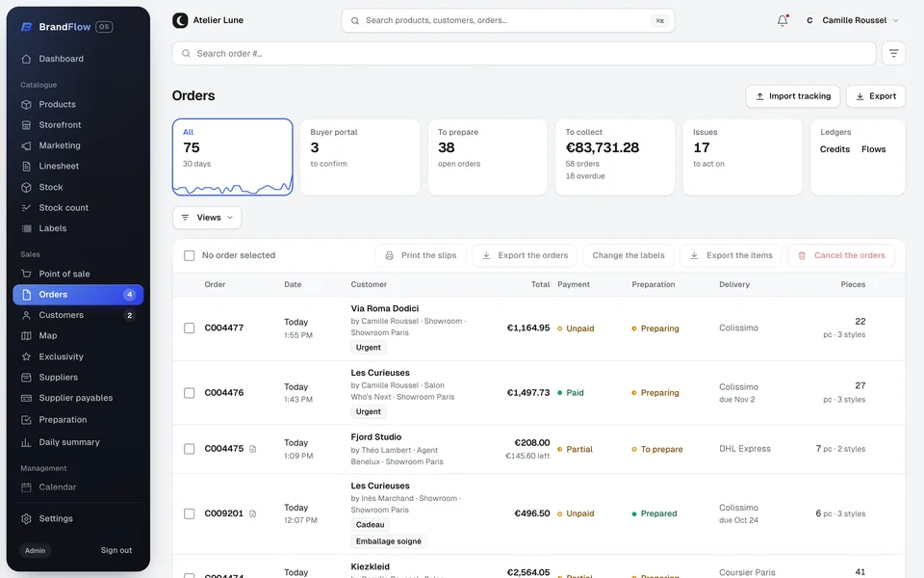Viewport: 924px width, 578px height.
Task: Click the BrandFlow logo icon
Action: 26,27
